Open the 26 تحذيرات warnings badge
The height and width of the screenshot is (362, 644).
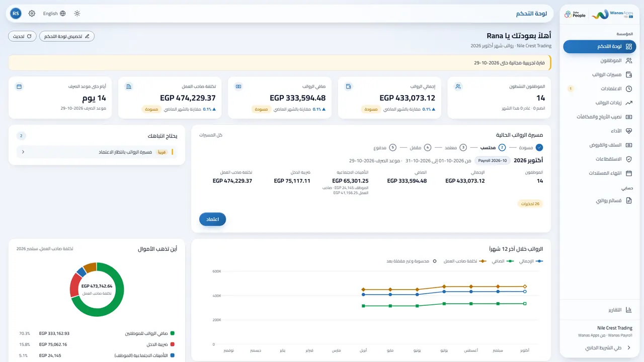tap(530, 204)
